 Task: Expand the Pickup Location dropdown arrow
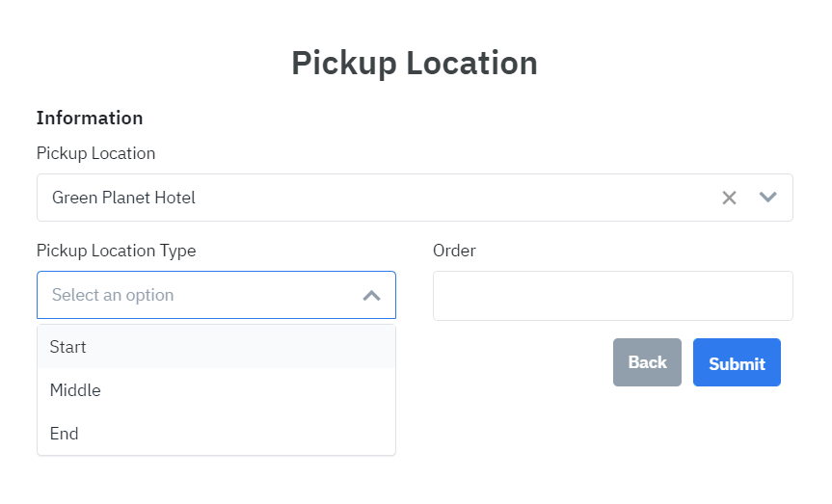(x=767, y=198)
